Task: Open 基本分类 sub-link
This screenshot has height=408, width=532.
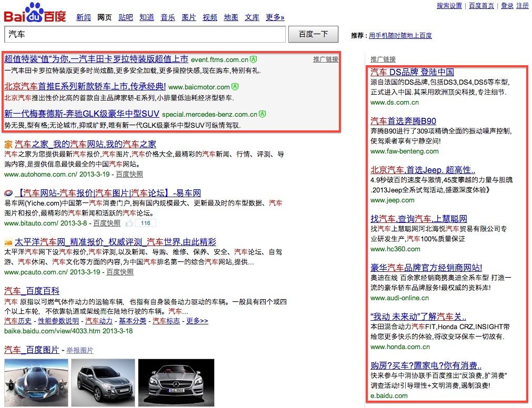Action: (132, 321)
